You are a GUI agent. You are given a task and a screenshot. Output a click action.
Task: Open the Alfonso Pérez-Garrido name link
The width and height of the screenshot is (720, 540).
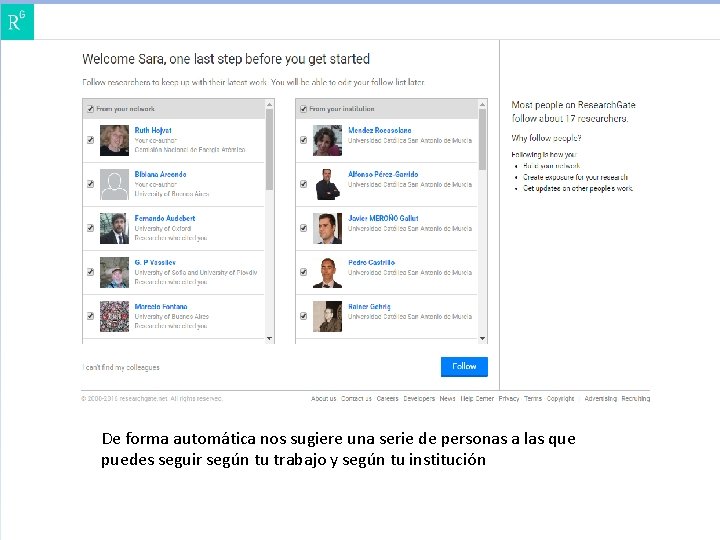[383, 174]
